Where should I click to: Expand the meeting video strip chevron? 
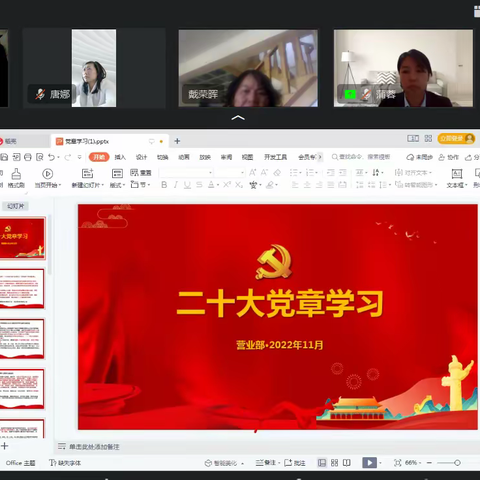[x=238, y=117]
